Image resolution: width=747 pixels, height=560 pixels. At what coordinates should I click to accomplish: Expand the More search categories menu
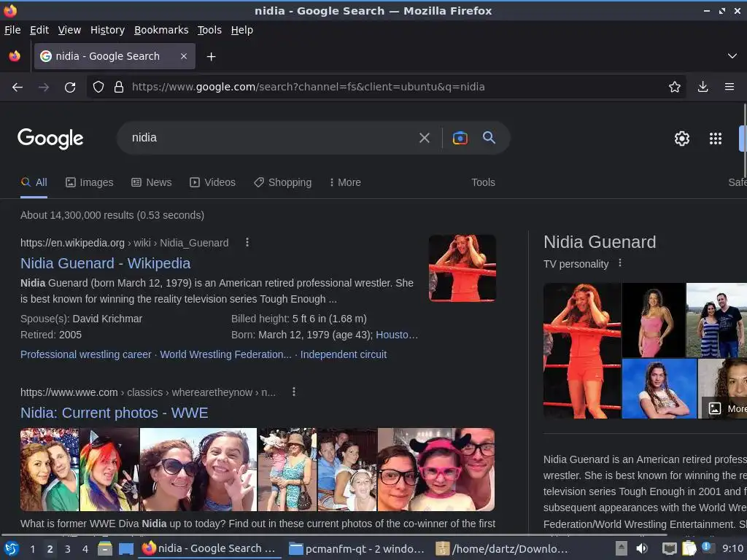(345, 182)
